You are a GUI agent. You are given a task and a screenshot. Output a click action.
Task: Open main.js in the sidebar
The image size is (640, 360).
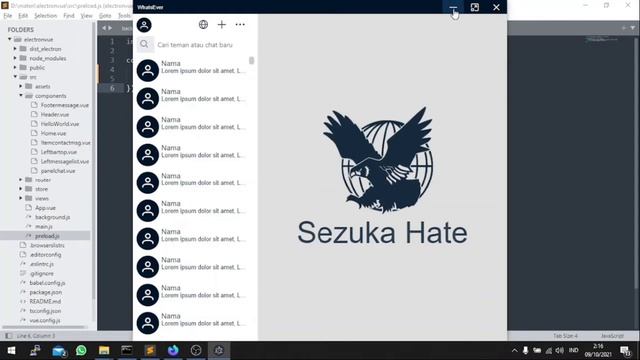[x=44, y=227]
